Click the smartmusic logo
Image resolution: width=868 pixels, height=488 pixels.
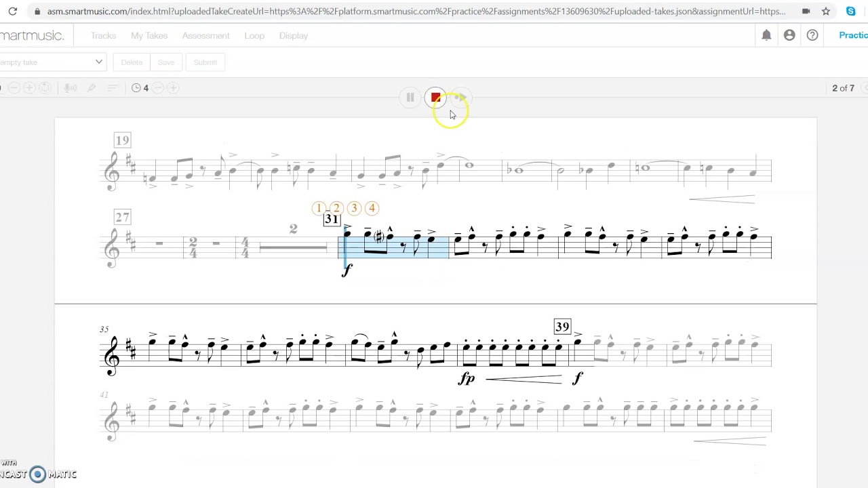tap(32, 35)
